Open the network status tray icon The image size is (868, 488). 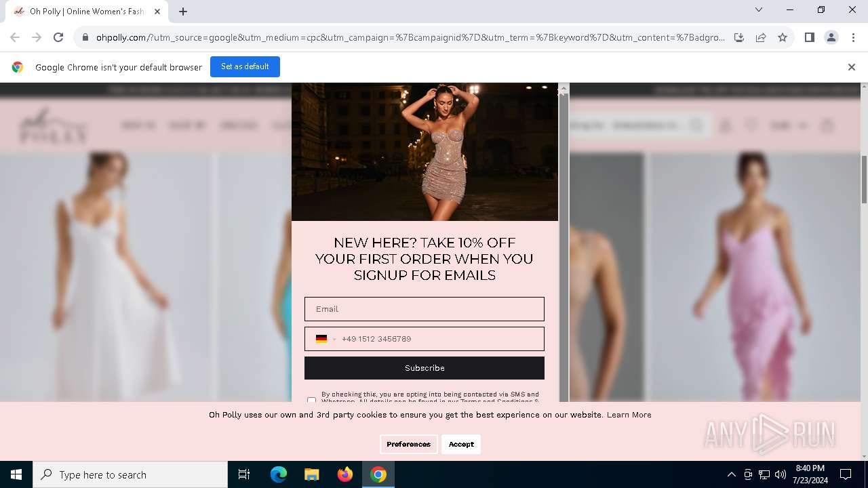click(x=764, y=474)
